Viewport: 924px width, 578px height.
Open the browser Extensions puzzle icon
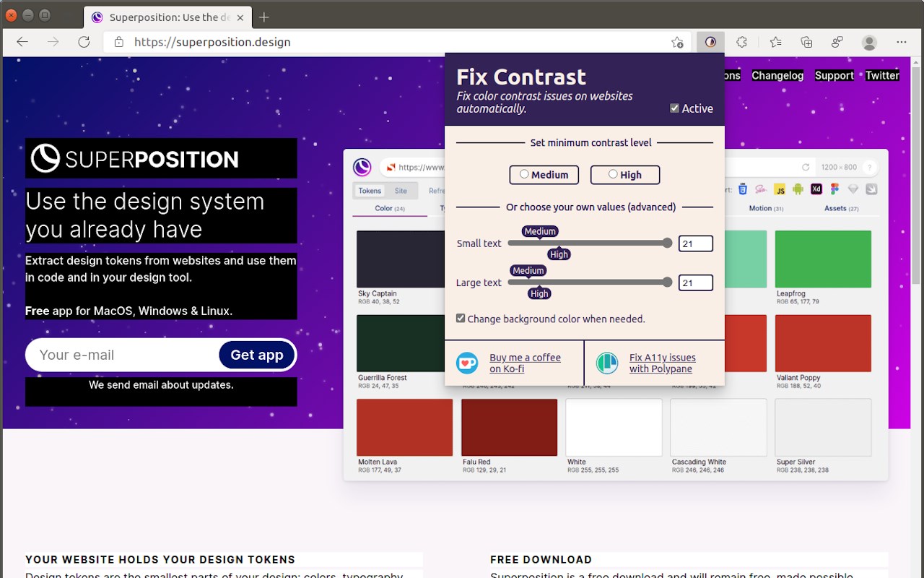742,42
